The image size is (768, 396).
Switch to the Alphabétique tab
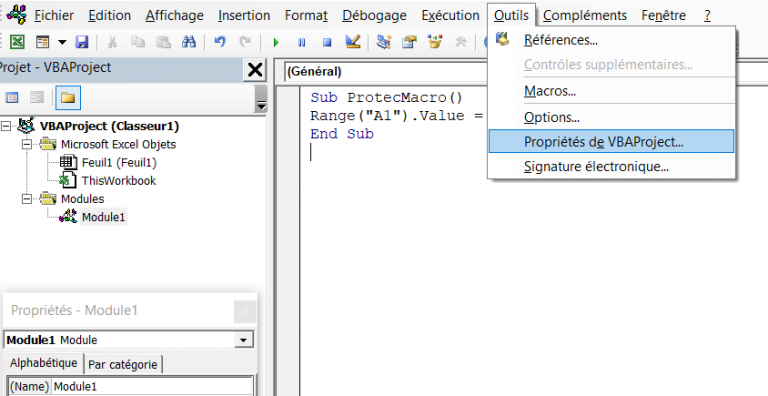click(x=44, y=363)
